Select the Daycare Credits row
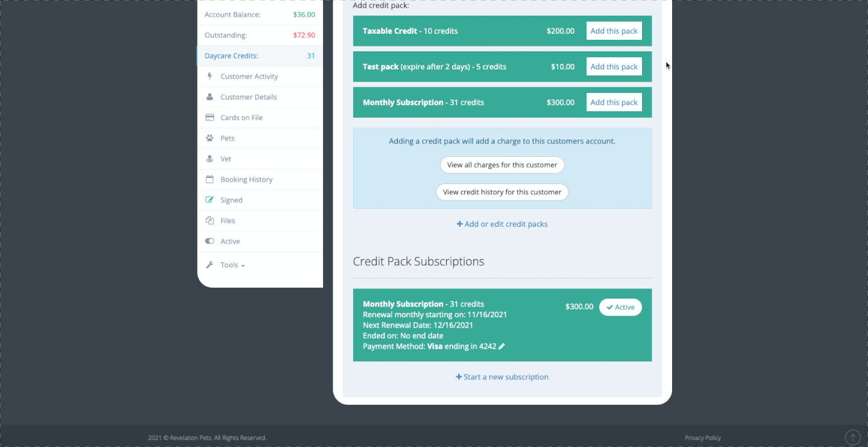Image resolution: width=868 pixels, height=447 pixels. [260, 56]
